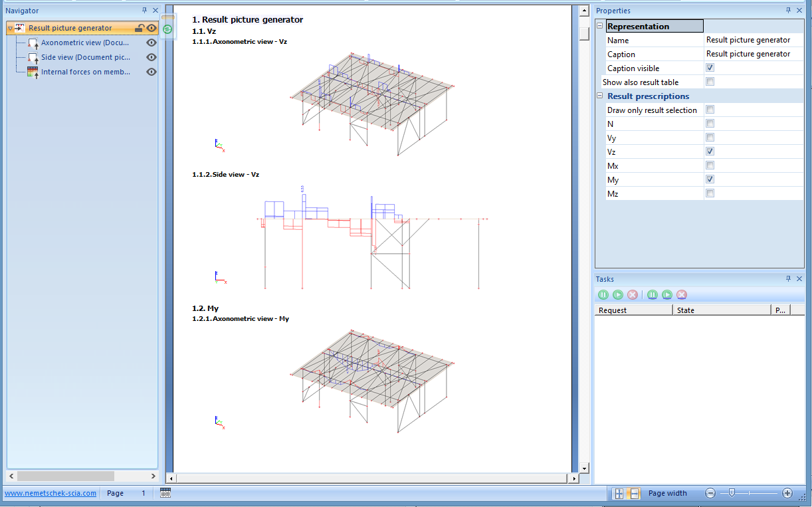Screen dimensions: 812x507
Task: Enable the Show also result table checkbox
Action: tap(710, 82)
